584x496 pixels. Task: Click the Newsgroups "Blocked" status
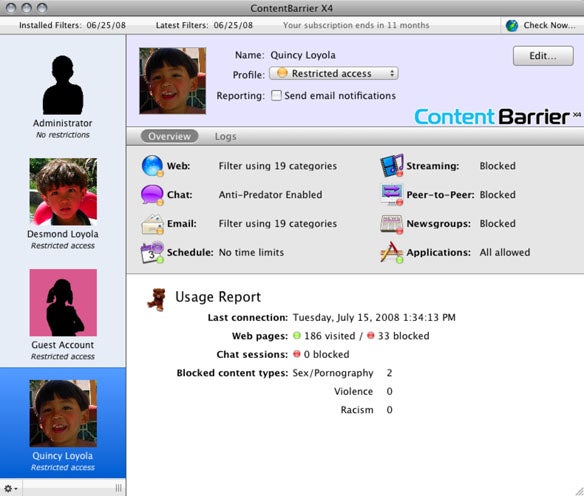pos(497,223)
